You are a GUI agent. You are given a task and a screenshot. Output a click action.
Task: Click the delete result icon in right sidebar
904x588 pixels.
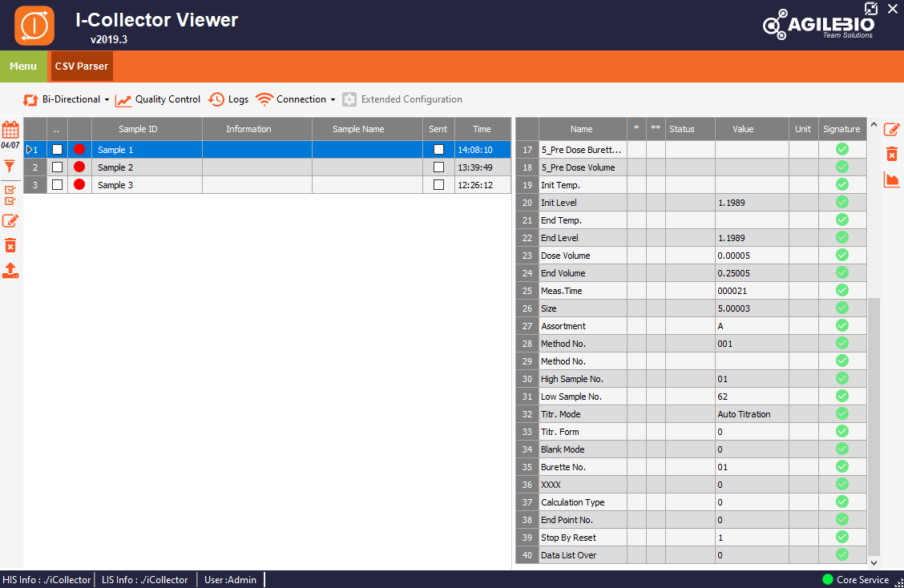tap(891, 154)
